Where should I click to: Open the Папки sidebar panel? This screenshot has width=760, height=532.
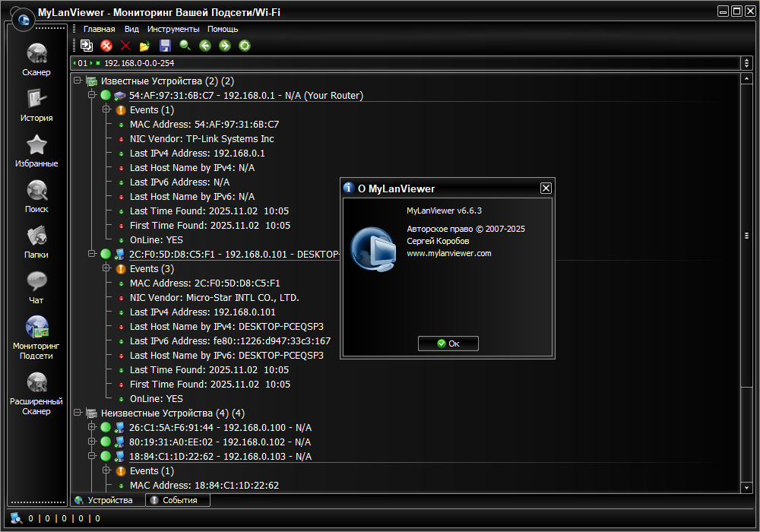tap(36, 242)
